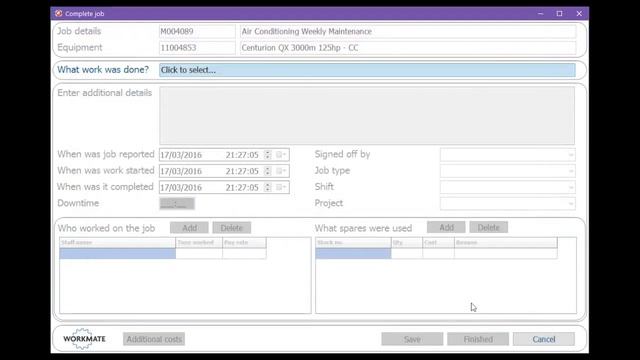Click the Cost column header in spares

438,242
